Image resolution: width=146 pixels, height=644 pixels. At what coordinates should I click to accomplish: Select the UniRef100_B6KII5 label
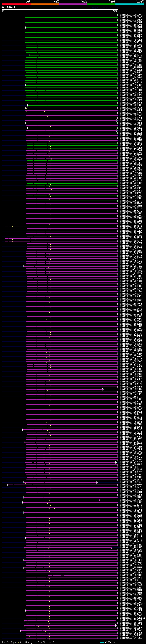(131, 226)
